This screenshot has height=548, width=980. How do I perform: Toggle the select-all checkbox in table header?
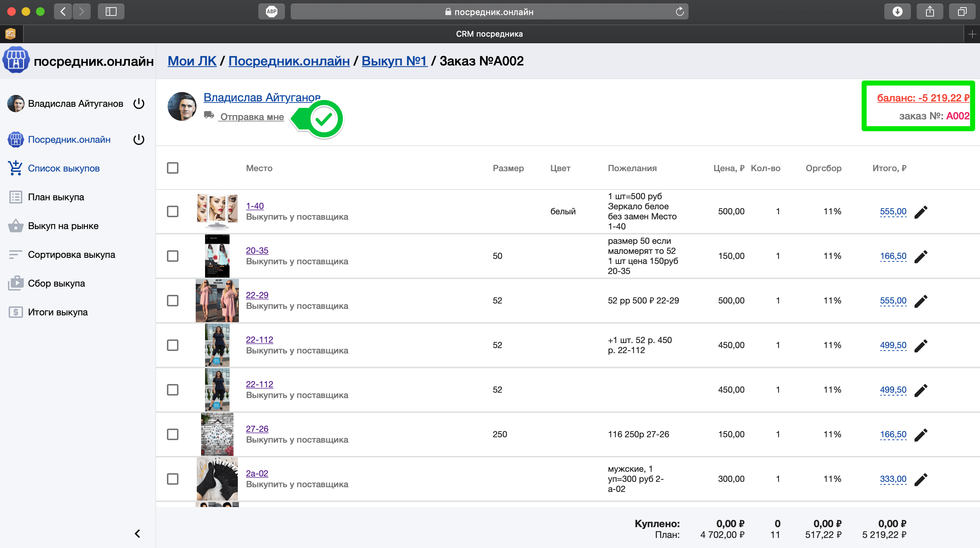coord(173,168)
